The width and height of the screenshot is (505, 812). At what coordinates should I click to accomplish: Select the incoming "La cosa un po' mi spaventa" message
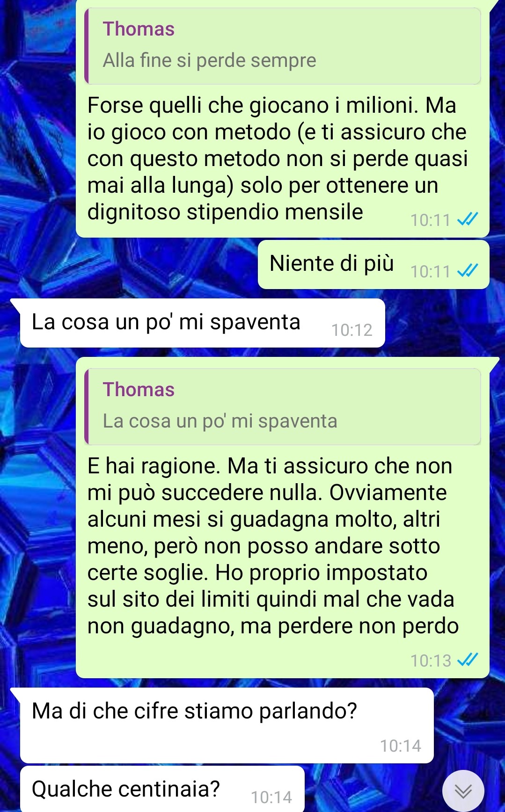pyautogui.click(x=202, y=323)
